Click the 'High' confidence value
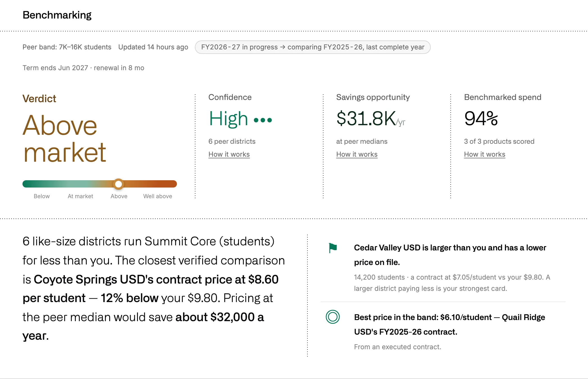Screen dimensions: 588x379 pos(229,119)
